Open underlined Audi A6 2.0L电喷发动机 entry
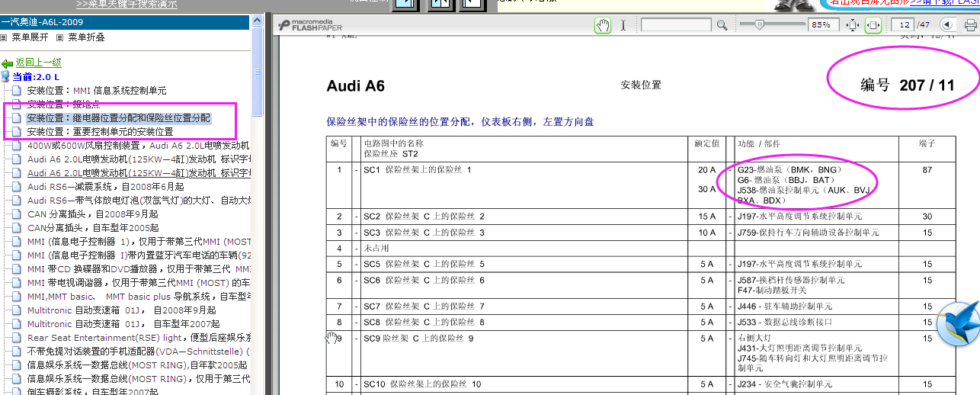 click(x=139, y=173)
